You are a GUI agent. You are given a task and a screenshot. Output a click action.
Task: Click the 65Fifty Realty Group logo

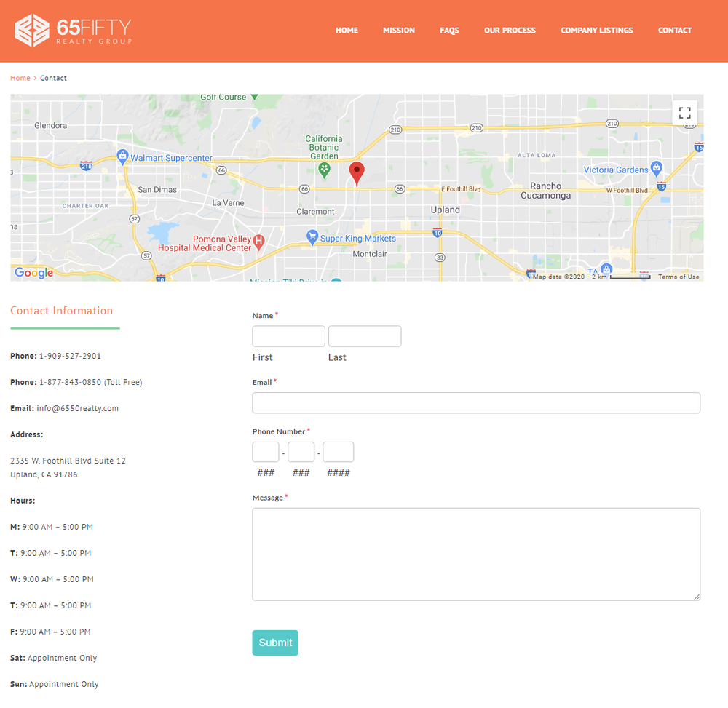tap(74, 31)
